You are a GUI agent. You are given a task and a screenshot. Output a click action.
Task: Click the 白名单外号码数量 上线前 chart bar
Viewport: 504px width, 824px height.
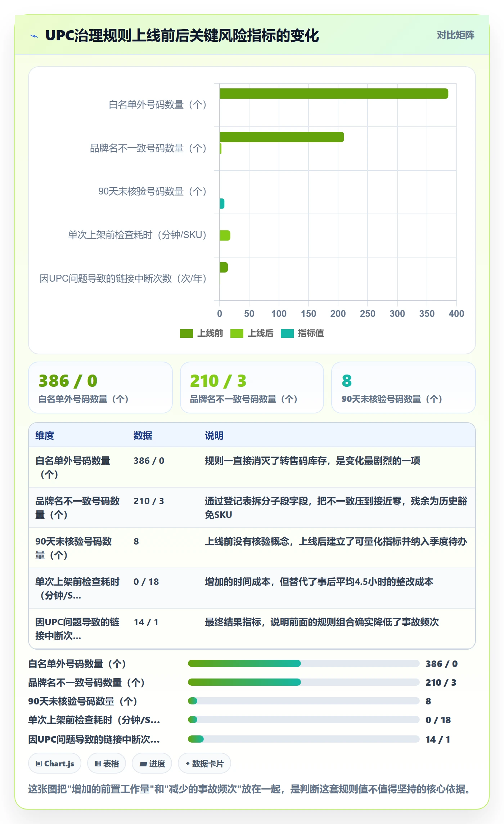[x=334, y=94]
